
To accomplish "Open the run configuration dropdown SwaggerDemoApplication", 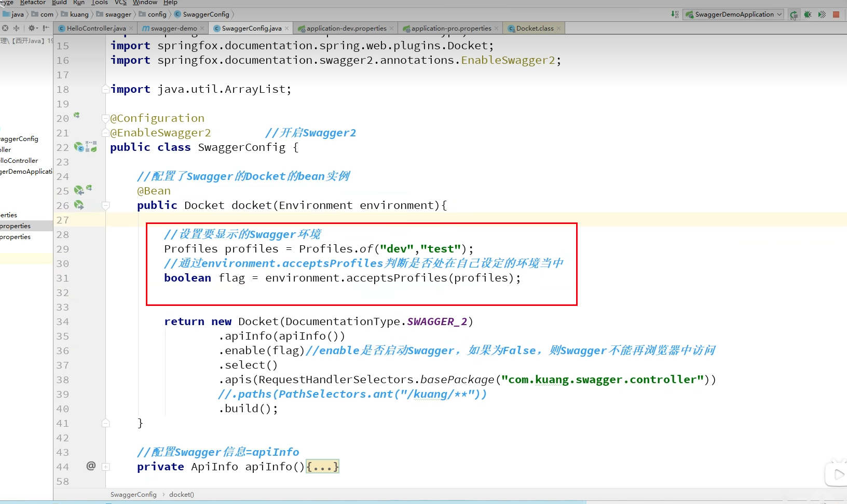I will click(x=734, y=15).
